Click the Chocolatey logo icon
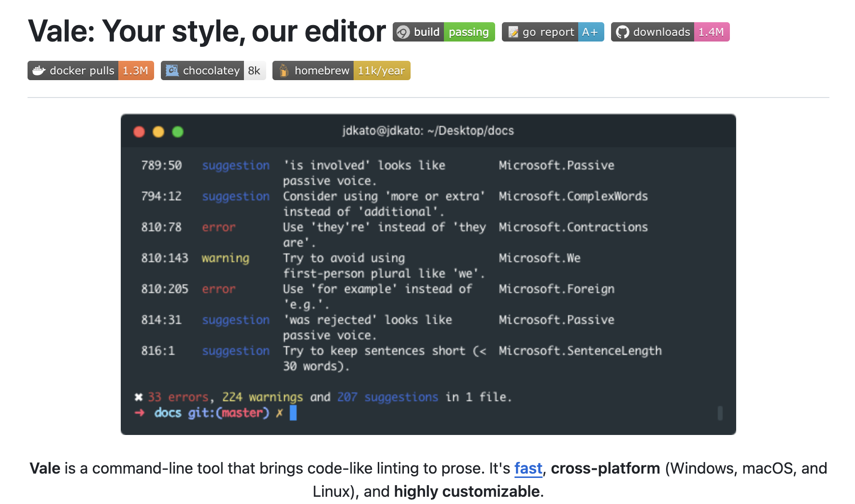 [172, 71]
